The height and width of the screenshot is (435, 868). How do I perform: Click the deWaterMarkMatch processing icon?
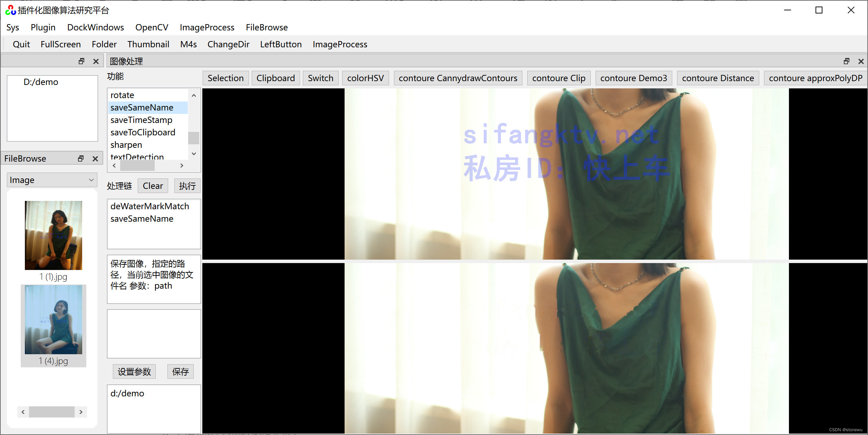coord(150,206)
